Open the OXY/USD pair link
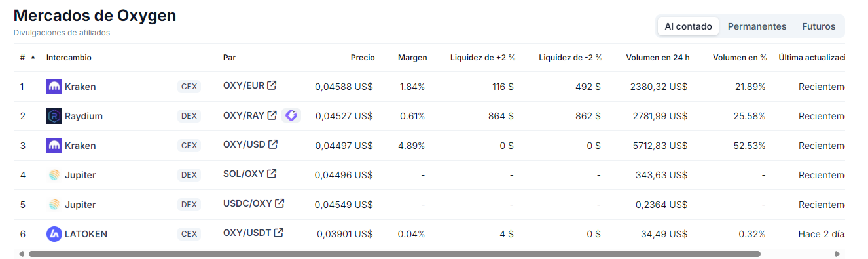The image size is (868, 259). [244, 144]
